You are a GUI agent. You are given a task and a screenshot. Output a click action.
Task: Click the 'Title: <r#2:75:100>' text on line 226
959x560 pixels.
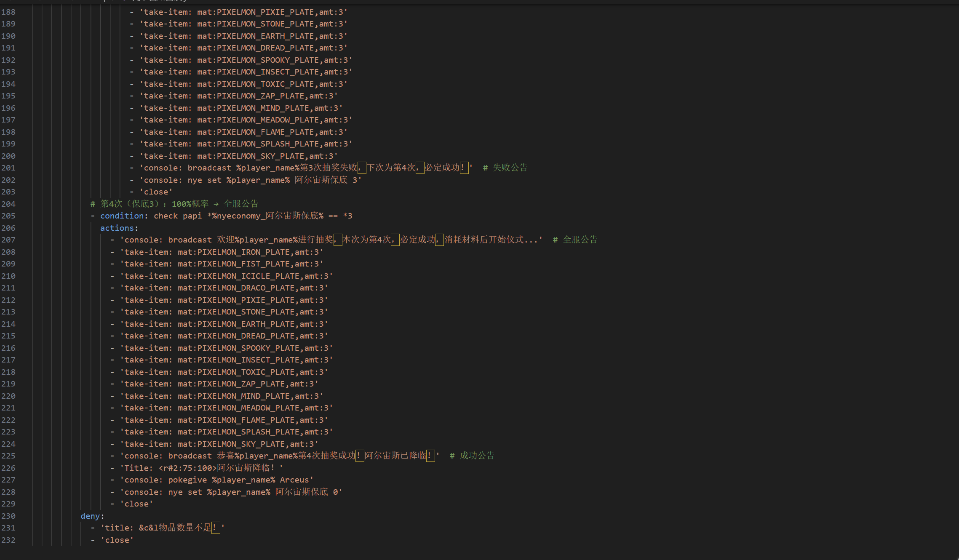[x=170, y=468]
